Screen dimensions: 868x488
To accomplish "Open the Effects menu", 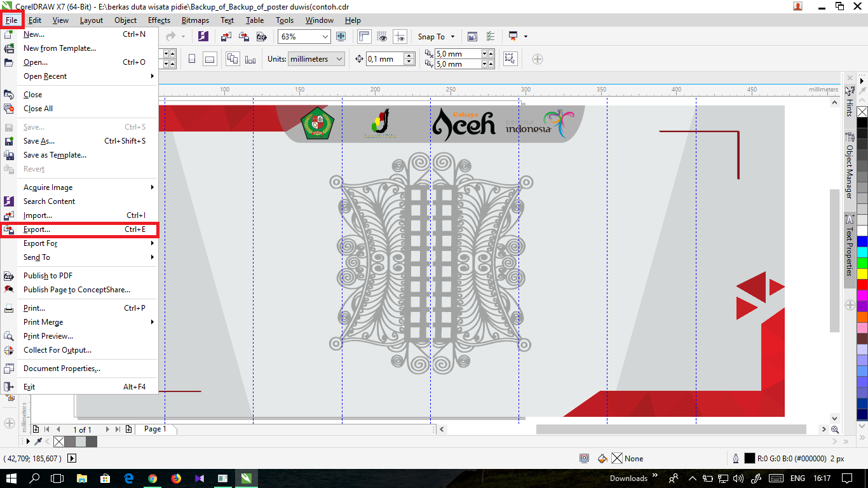I will [x=159, y=20].
